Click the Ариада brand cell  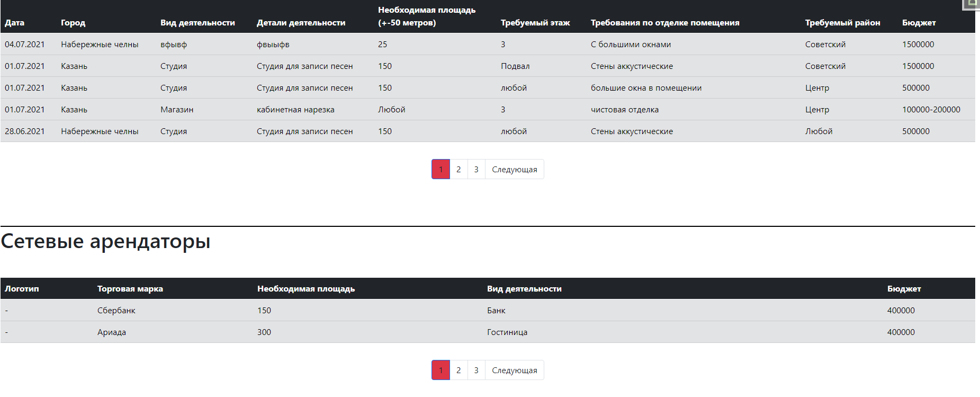point(112,332)
